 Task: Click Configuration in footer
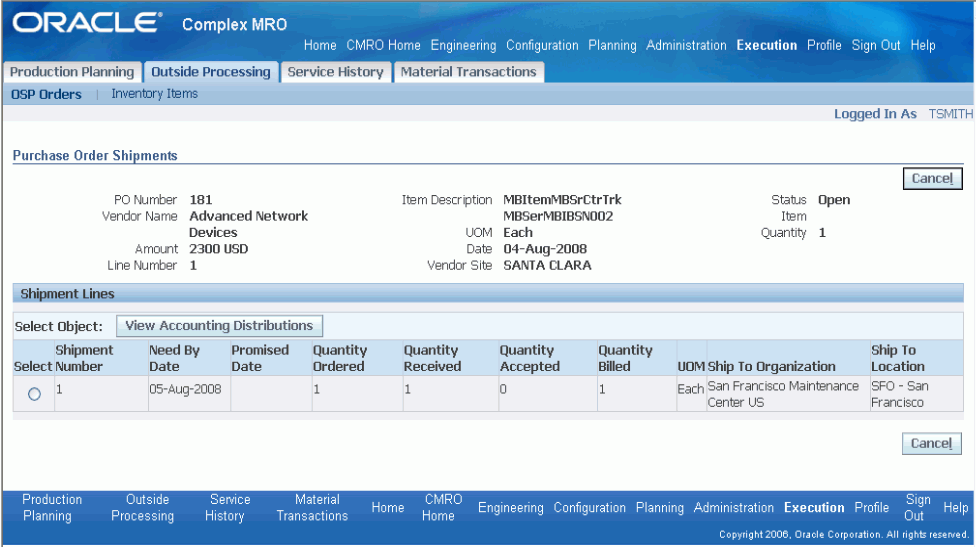589,508
